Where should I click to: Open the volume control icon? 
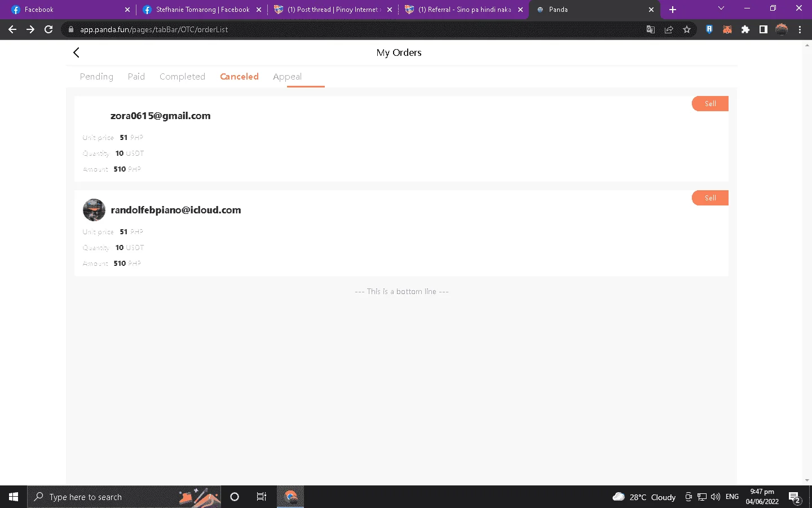(716, 497)
